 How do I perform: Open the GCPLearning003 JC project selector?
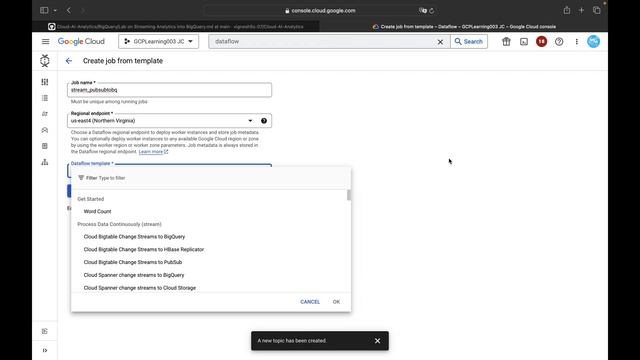pos(159,42)
